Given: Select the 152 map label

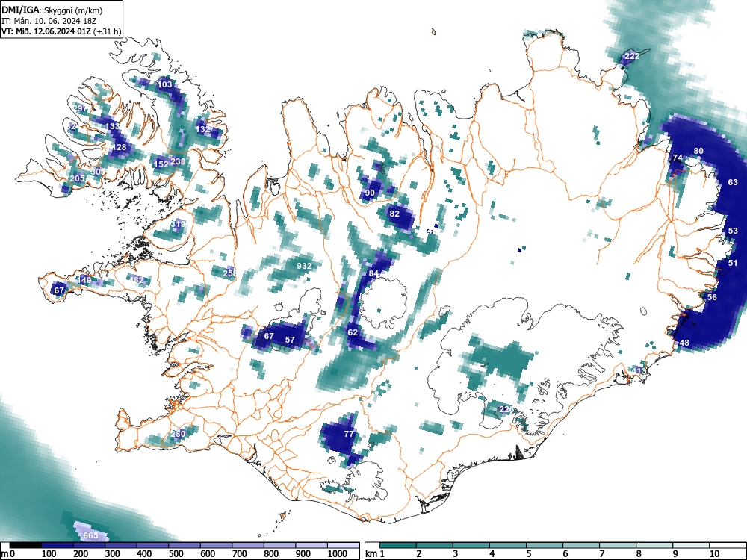Looking at the screenshot, I should click(x=161, y=164).
